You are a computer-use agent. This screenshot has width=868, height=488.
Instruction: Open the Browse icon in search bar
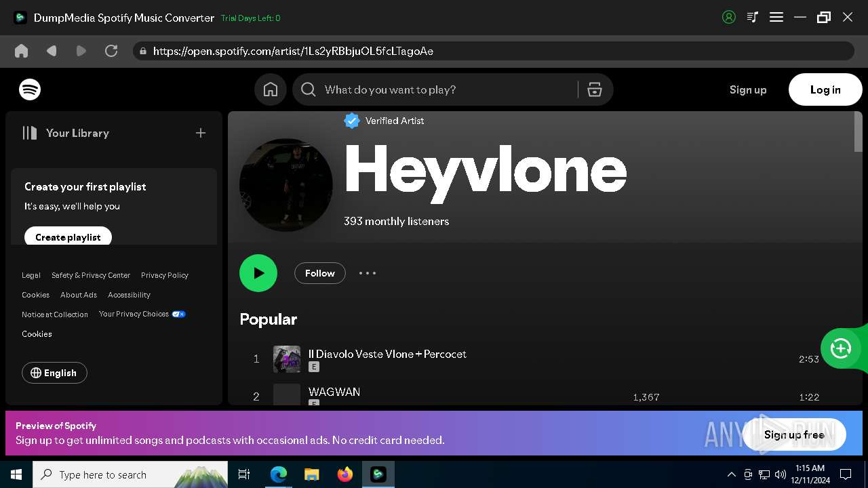tap(595, 89)
